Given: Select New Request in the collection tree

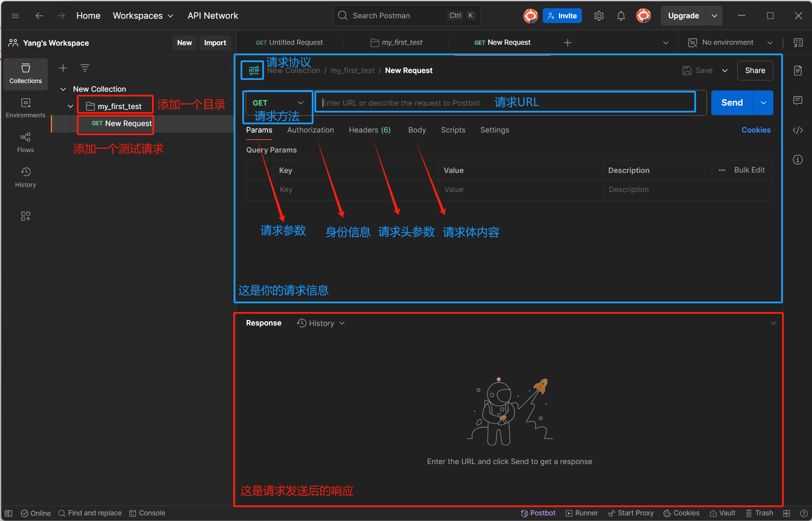Looking at the screenshot, I should point(122,123).
